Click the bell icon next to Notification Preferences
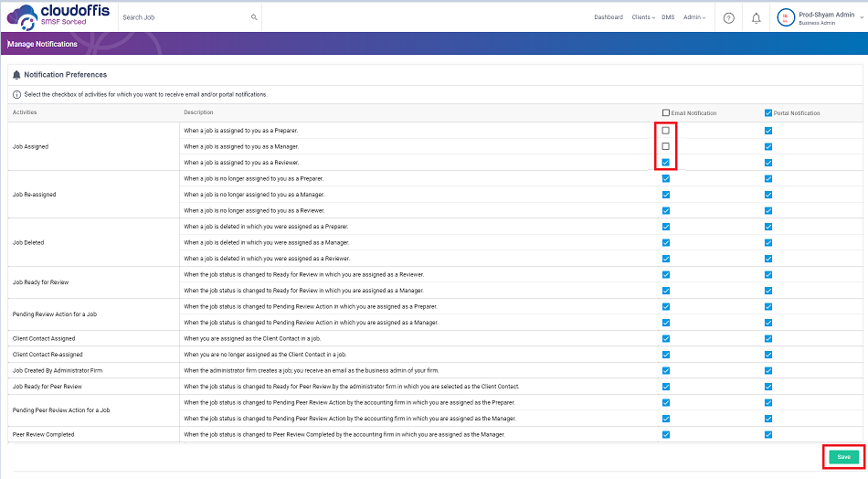Viewport: 868px width, 479px height. (x=16, y=75)
